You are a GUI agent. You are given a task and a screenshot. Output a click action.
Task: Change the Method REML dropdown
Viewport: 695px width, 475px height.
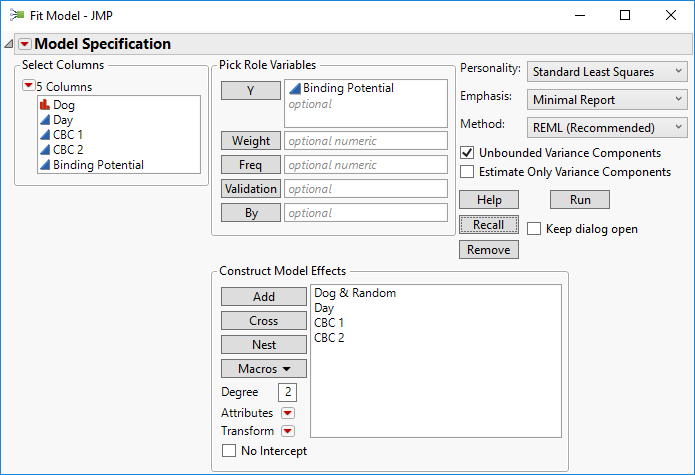pyautogui.click(x=606, y=127)
